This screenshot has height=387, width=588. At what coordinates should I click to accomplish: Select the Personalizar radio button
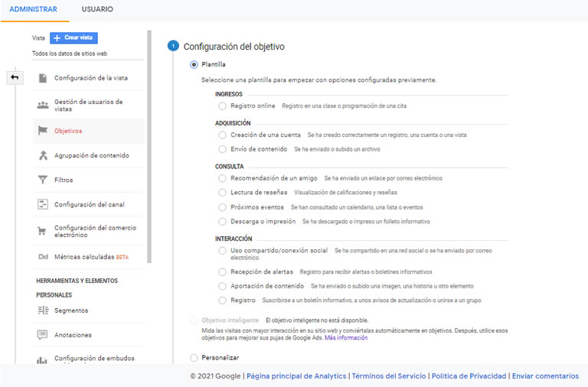(x=194, y=358)
